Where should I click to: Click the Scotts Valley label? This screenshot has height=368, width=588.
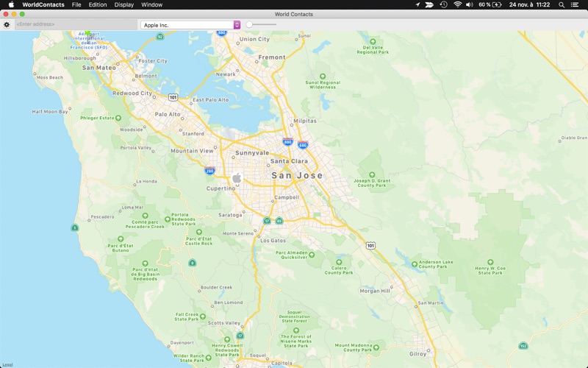(x=224, y=323)
